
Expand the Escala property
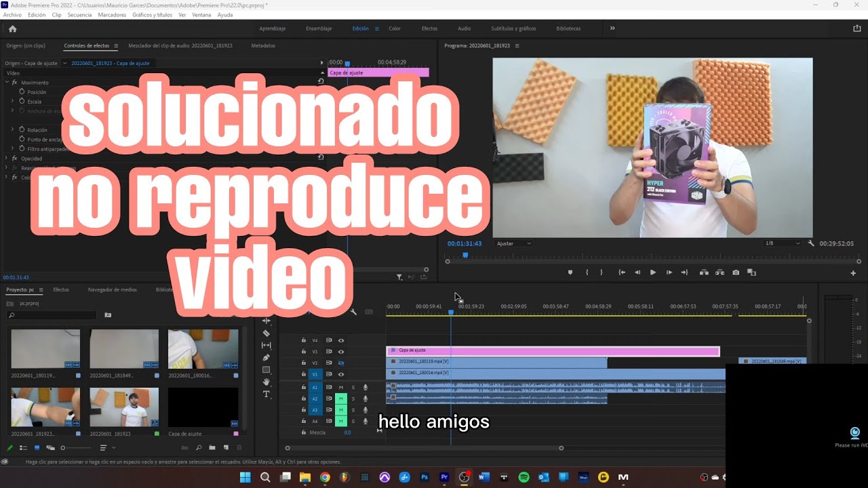click(12, 101)
